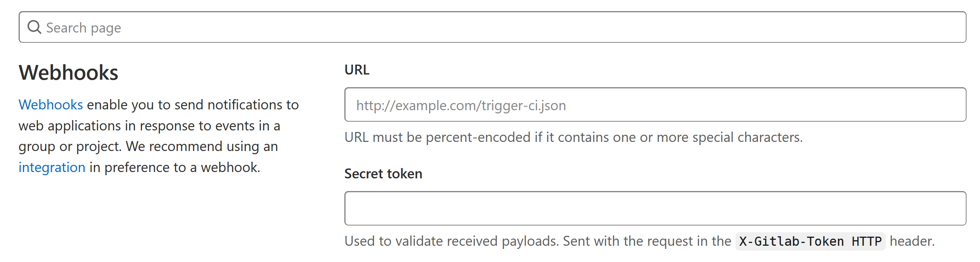Click the magnifying glass search icon
Viewport: 980px width, 262px height.
pyautogui.click(x=34, y=27)
